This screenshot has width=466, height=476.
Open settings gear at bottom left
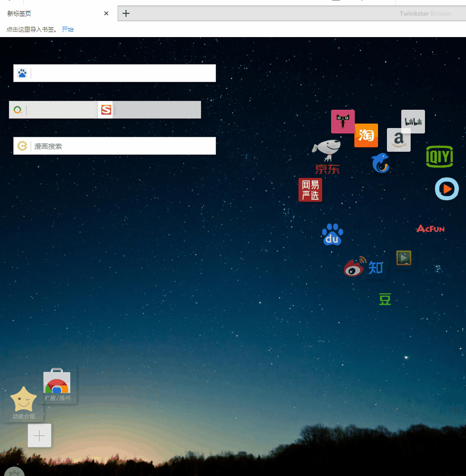(14, 472)
